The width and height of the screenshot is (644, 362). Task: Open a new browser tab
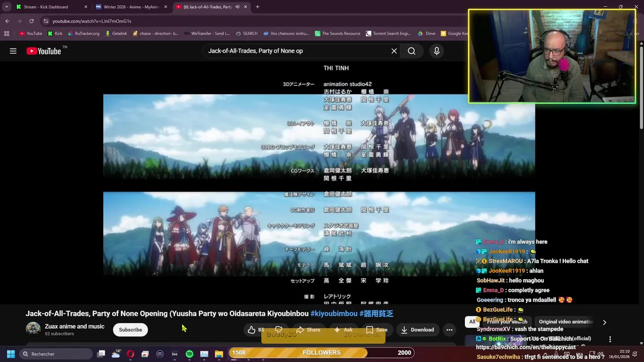[257, 7]
